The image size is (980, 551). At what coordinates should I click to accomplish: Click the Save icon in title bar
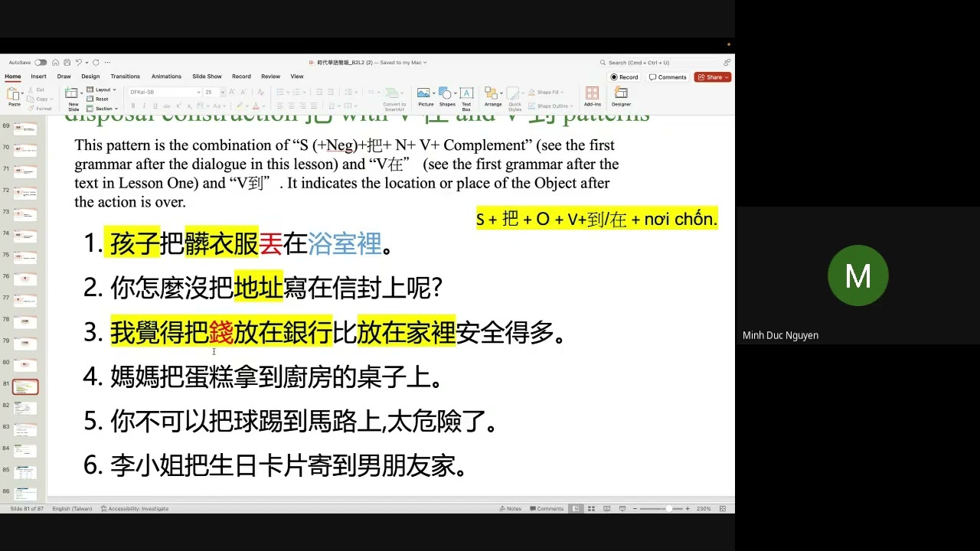pyautogui.click(x=67, y=63)
